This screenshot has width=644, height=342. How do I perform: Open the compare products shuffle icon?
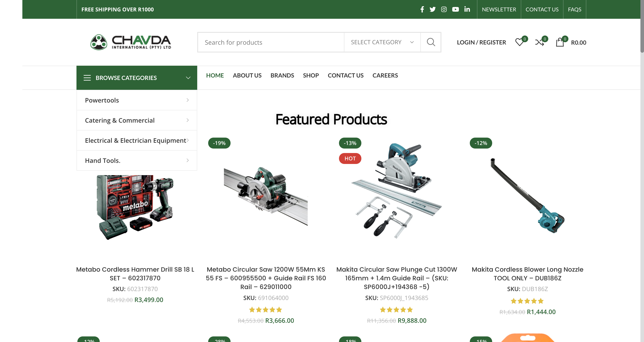pos(540,42)
